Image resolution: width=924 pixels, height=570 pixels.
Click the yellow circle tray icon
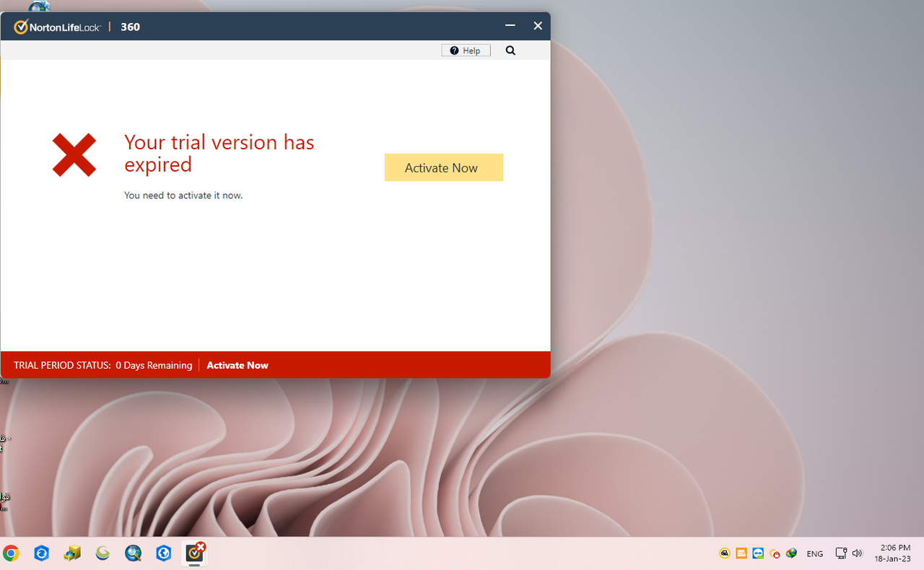point(725,553)
